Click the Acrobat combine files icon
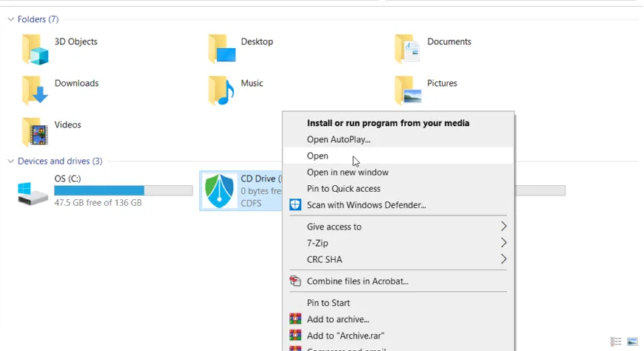This screenshot has width=644, height=351. click(295, 281)
